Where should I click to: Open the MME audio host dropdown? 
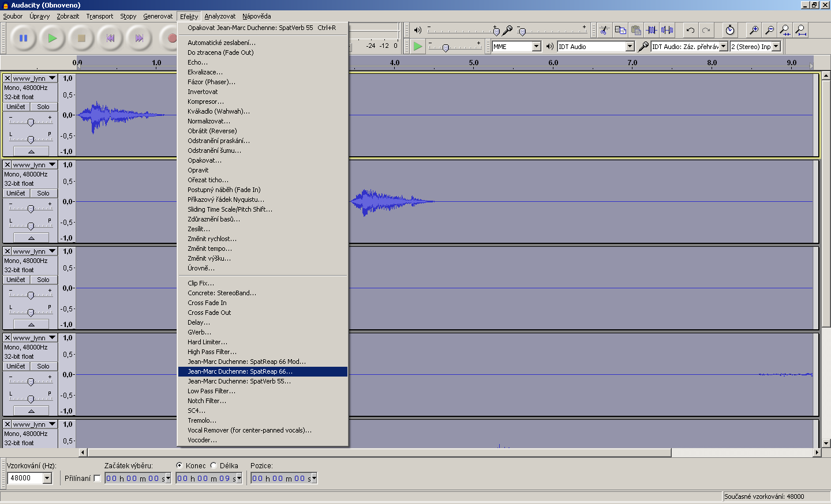point(536,46)
